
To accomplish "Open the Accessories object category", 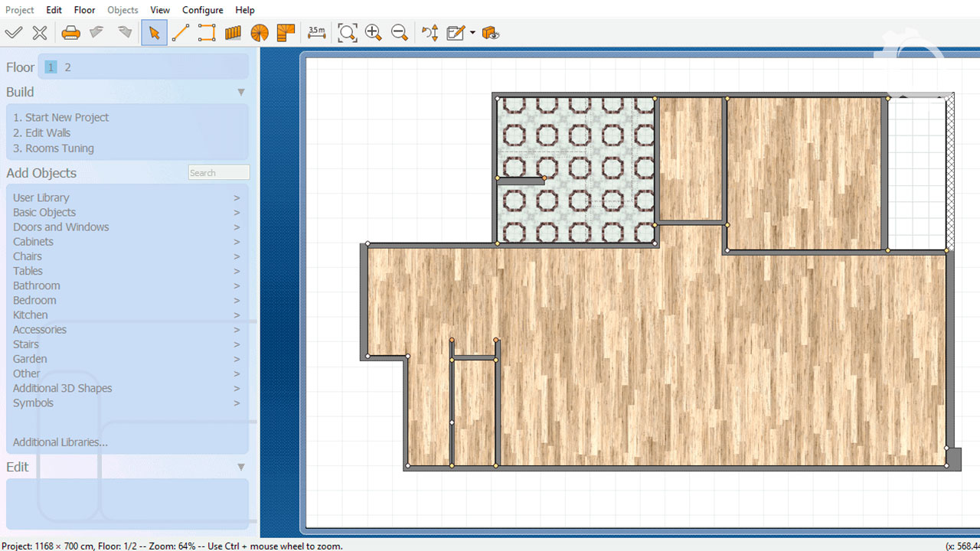I will click(x=126, y=329).
